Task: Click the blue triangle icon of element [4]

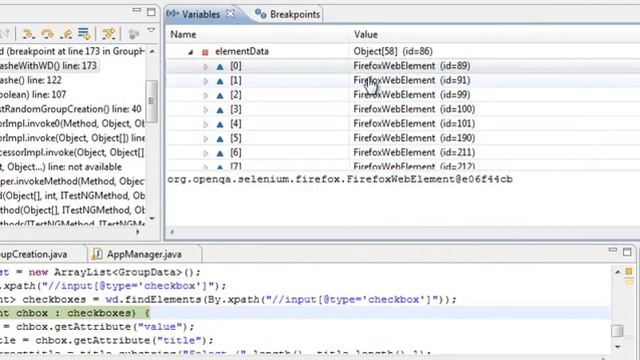Action: click(220, 124)
